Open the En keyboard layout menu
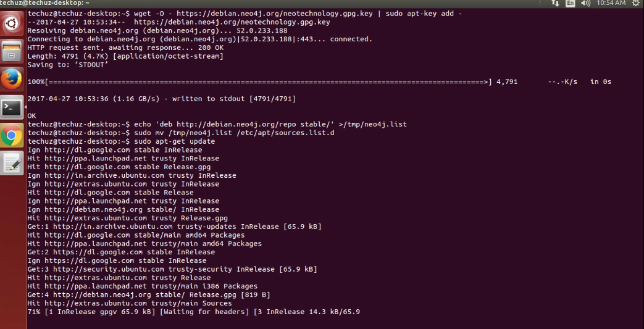 [x=570, y=3]
